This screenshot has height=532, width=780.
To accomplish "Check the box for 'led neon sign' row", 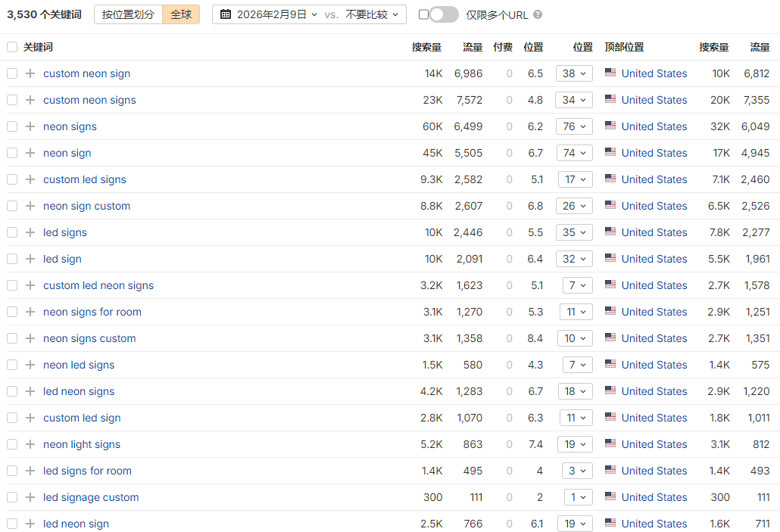I will (12, 524).
